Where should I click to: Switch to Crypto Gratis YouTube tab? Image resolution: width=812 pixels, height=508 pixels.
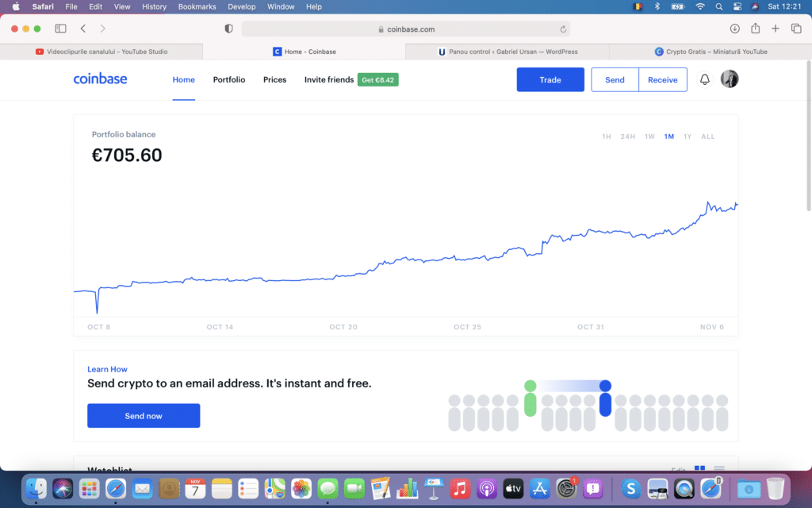(710, 52)
